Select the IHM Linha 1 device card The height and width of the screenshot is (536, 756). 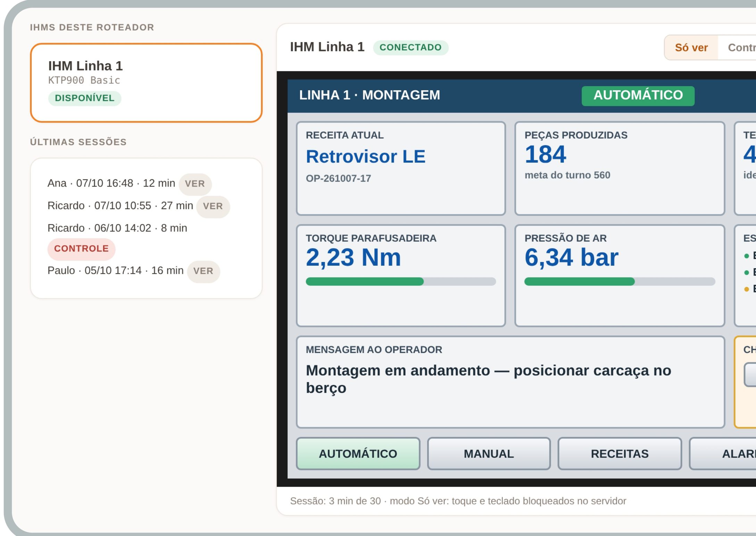146,83
